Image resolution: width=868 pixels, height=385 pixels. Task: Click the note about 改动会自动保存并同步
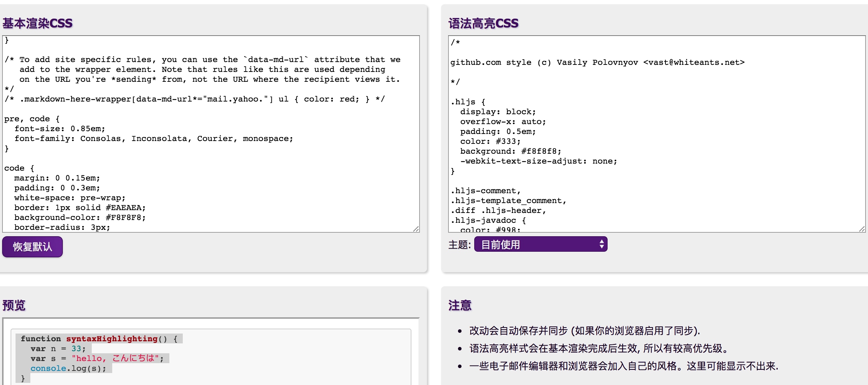(584, 331)
